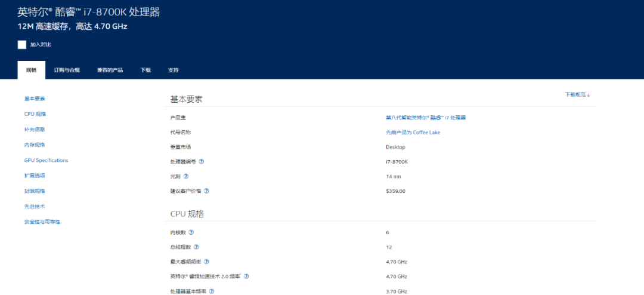The height and width of the screenshot is (295, 644).
Task: Click help icon next to 处理器基本频率
Action: click(x=212, y=291)
